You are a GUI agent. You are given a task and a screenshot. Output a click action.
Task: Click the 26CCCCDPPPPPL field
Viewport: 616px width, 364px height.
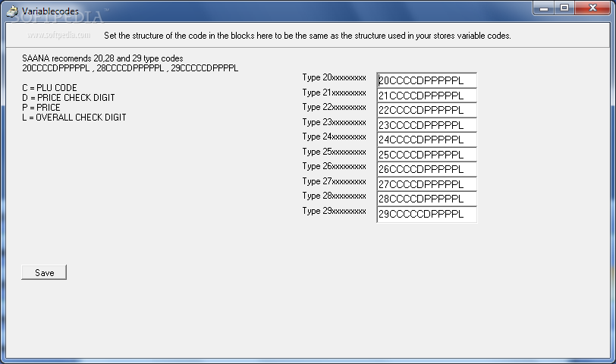(x=426, y=169)
